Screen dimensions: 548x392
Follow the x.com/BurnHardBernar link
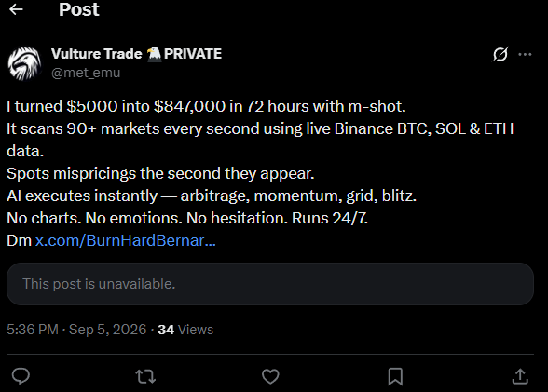click(x=126, y=240)
